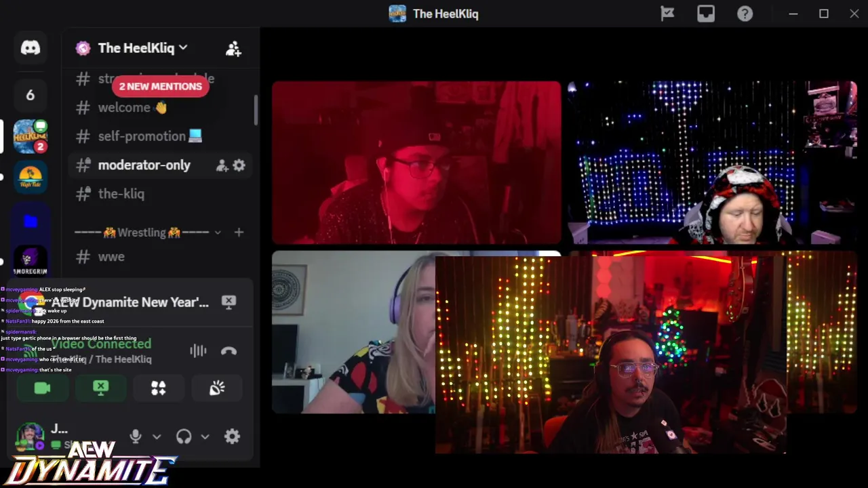Click the Video Connected status text

101,344
